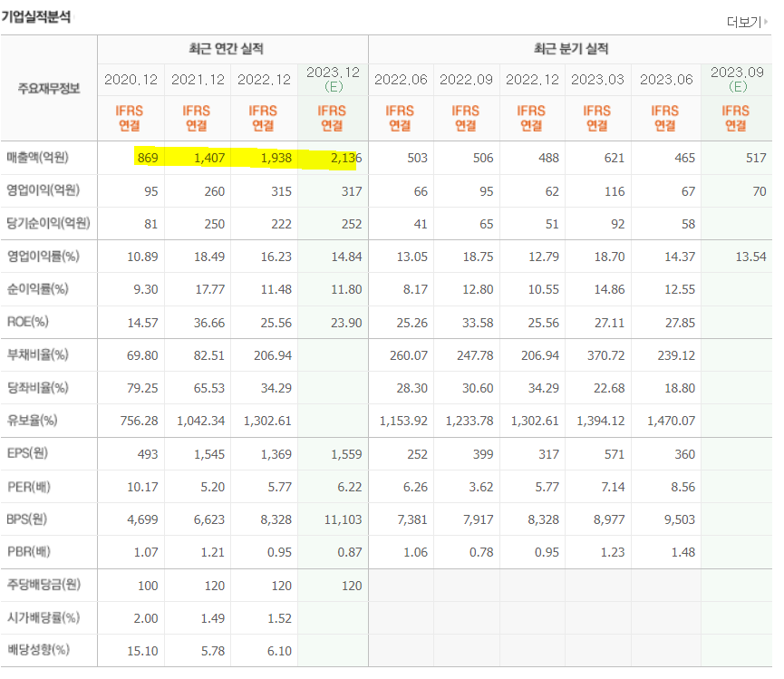Viewport: 784px width, 679px height.
Task: Select the 기업실적분석 heading
Action: [36, 17]
